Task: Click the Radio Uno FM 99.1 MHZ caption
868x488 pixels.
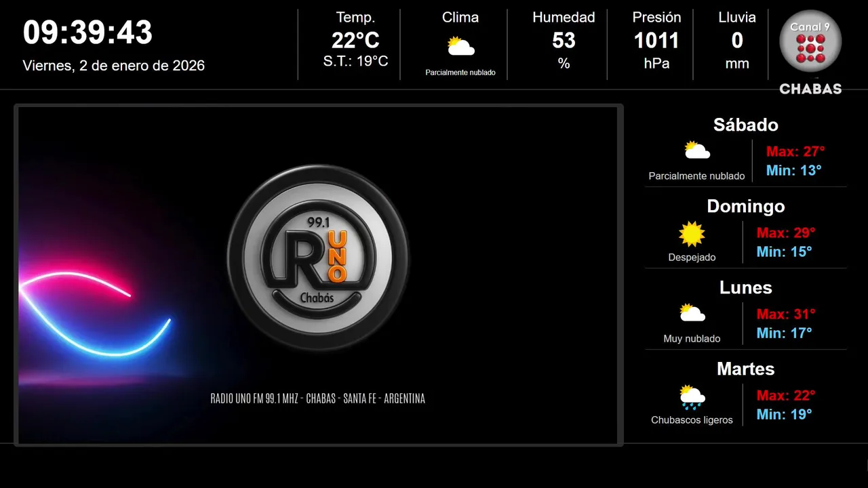Action: [318, 399]
